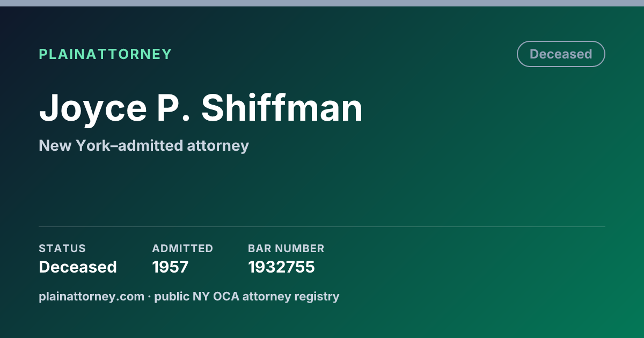Click the BAR NUMBER field label

(x=286, y=248)
